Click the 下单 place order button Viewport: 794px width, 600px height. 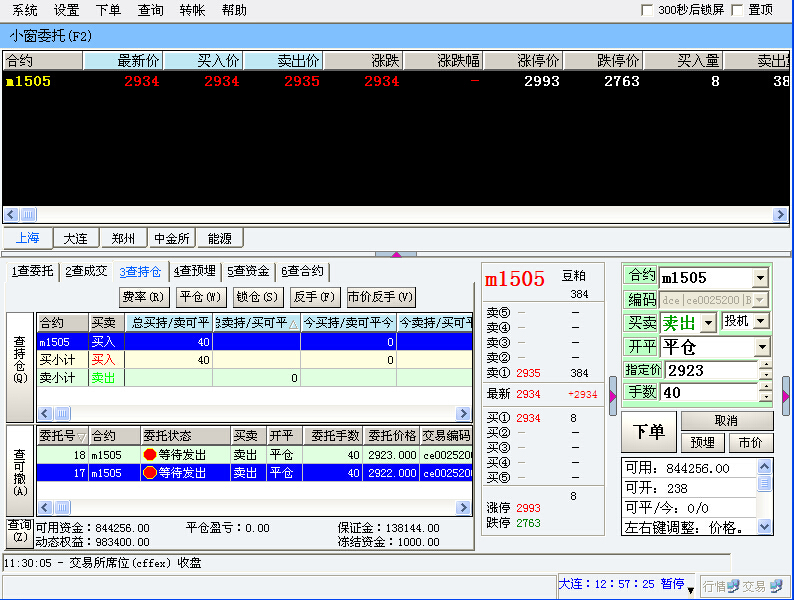649,431
